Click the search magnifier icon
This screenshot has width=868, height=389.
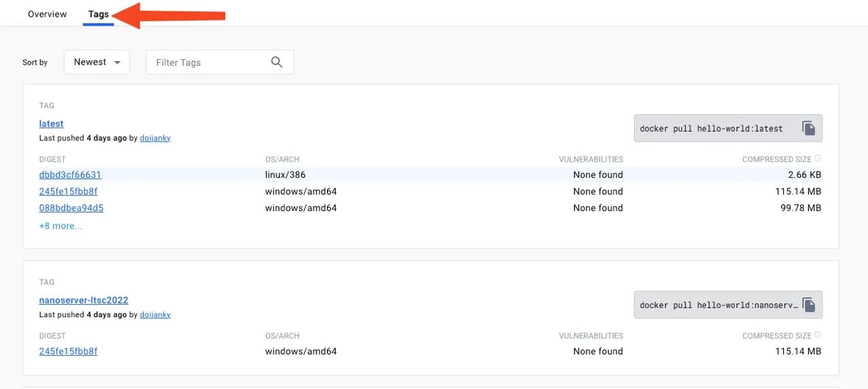point(277,62)
